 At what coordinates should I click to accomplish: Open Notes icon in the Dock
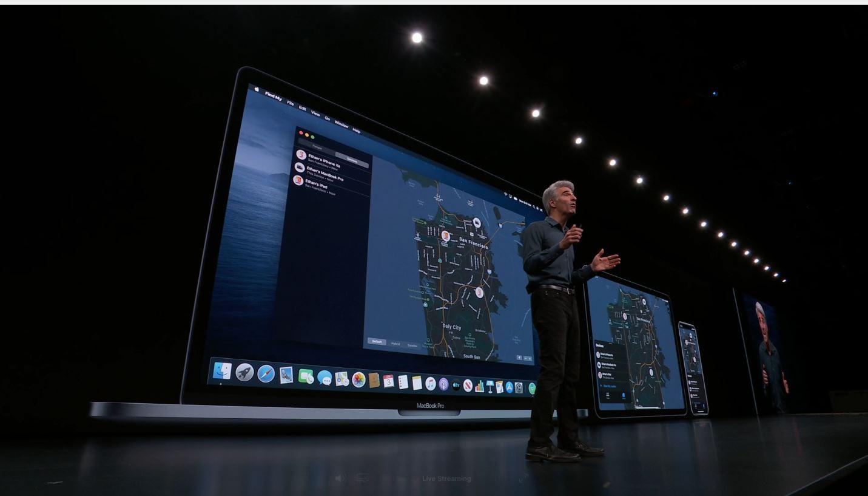[x=417, y=382]
